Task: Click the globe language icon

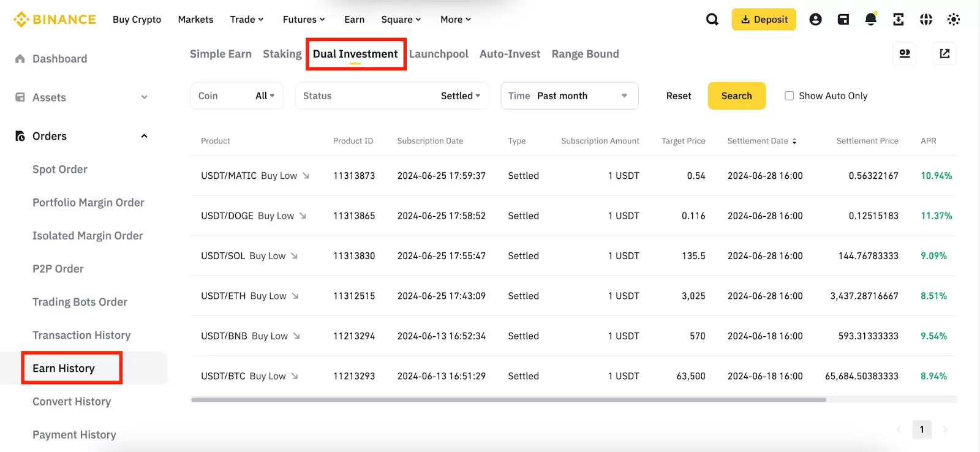Action: coord(926,20)
